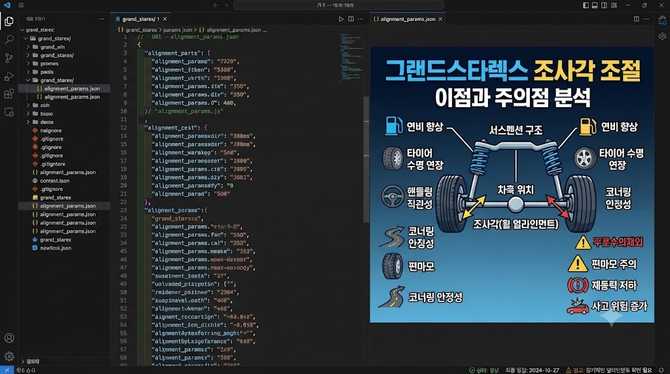Run the file with the play button
This screenshot has width=670, height=374.
(x=341, y=19)
